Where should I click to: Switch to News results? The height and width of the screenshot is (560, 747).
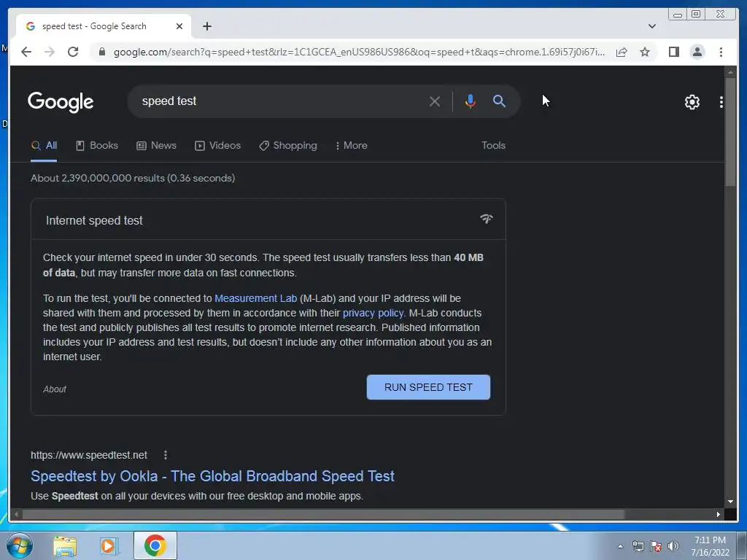click(x=156, y=146)
